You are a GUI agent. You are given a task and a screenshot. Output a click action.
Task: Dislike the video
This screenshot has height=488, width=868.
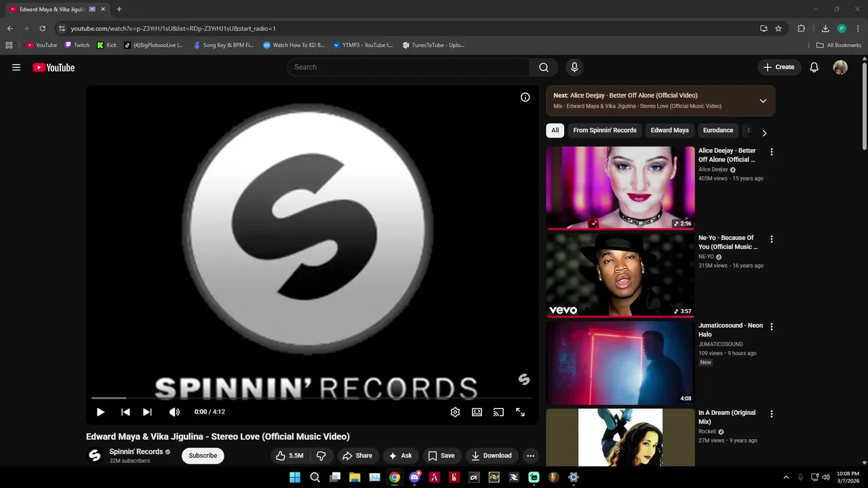click(321, 455)
